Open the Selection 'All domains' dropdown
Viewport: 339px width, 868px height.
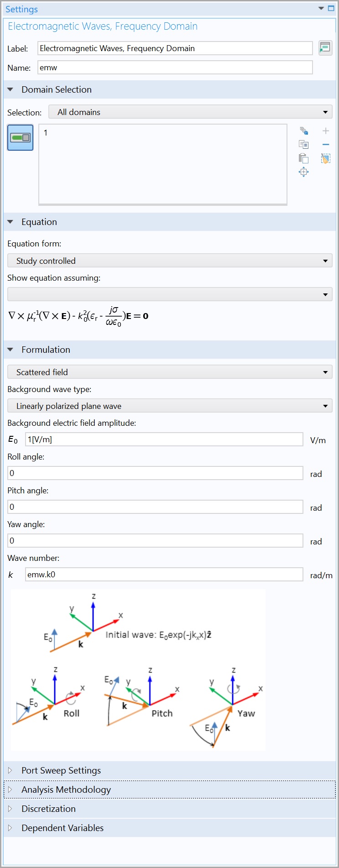[x=190, y=112]
